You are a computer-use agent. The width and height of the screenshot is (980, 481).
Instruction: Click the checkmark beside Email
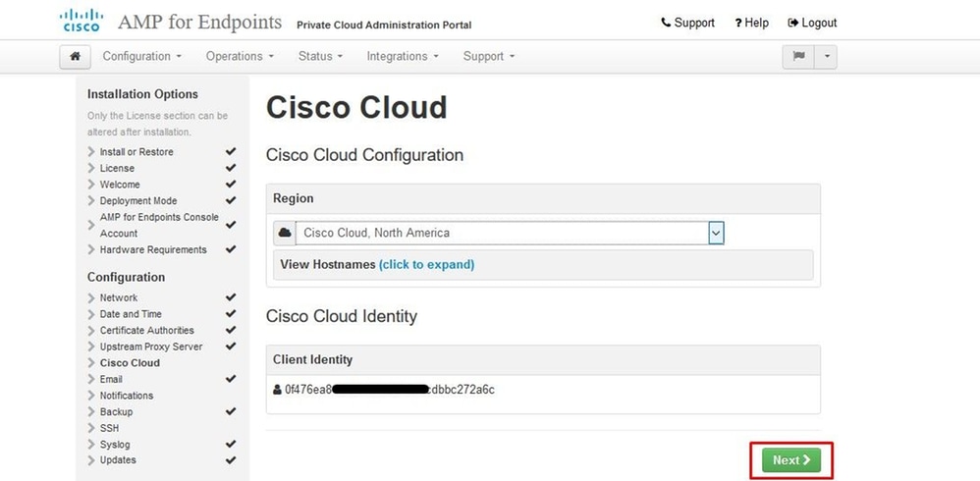pos(231,379)
